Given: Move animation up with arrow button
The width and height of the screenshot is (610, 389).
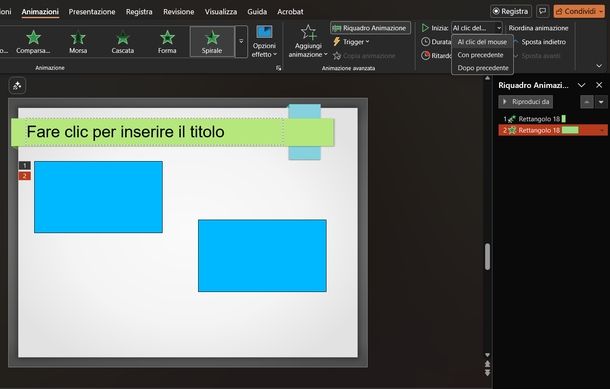Looking at the screenshot, I should pos(587,102).
